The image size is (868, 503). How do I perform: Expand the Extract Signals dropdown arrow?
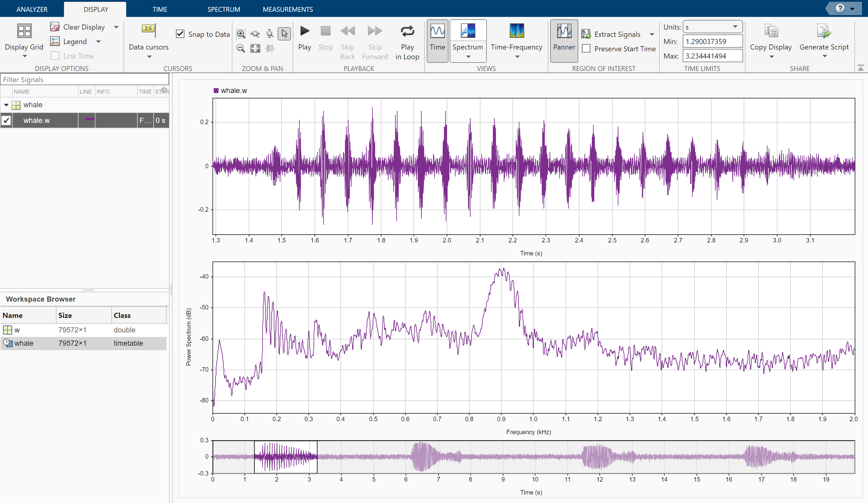[x=652, y=34]
